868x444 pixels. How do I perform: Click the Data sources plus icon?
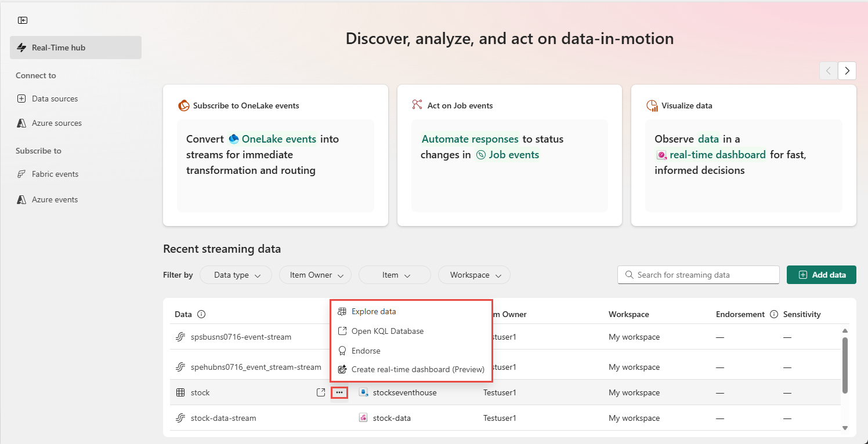click(21, 99)
